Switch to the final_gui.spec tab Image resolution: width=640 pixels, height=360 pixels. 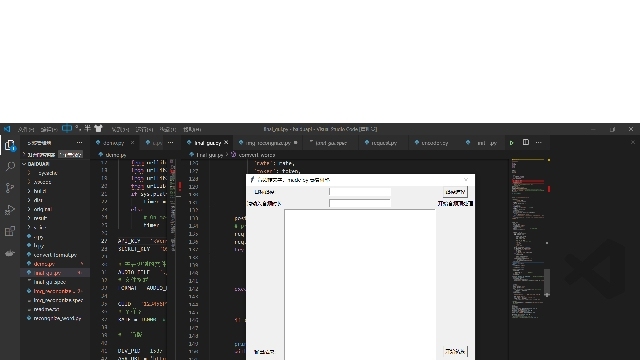[331, 143]
